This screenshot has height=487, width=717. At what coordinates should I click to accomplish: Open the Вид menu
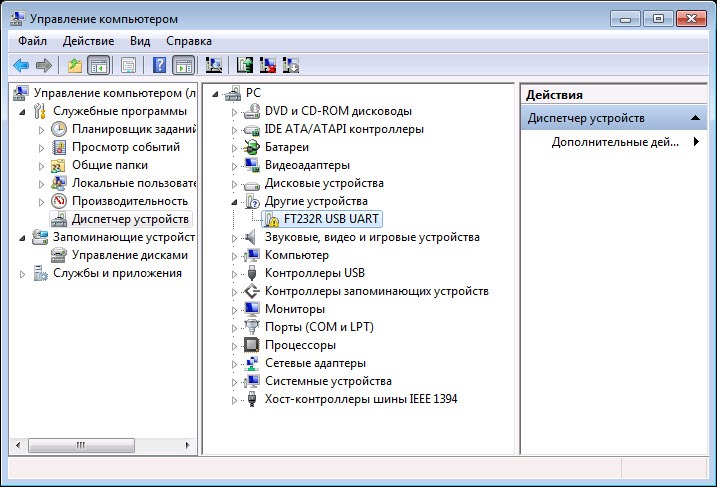click(x=140, y=41)
